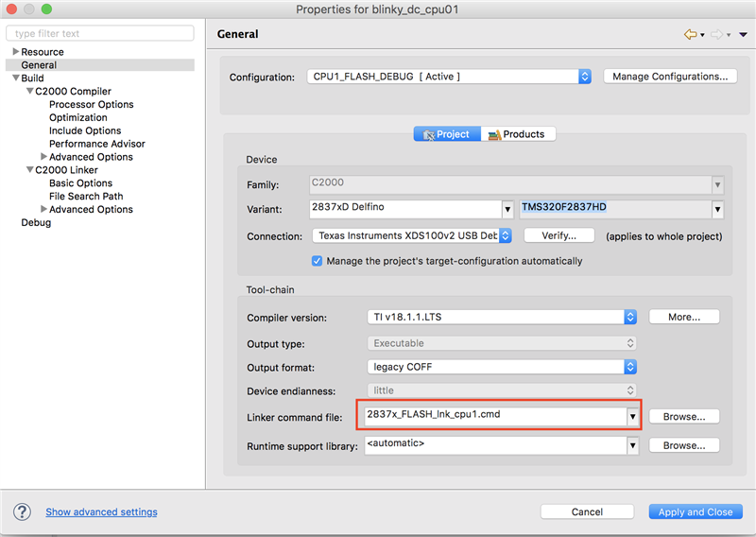Expand Advanced Options under C2000 Linker

click(43, 210)
